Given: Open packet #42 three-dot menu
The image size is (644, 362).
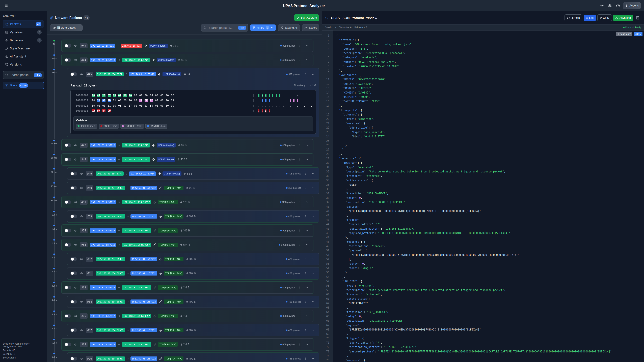Looking at the screenshot, I should [x=300, y=46].
